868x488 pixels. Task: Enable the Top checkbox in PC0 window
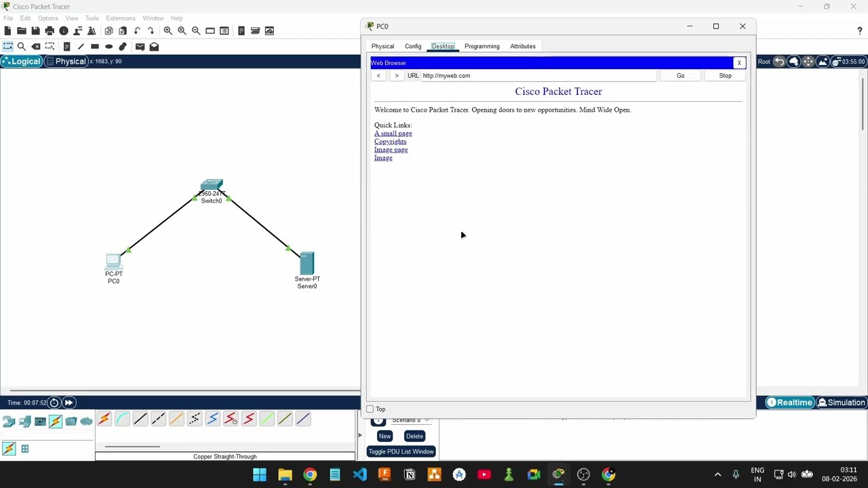[x=370, y=409]
